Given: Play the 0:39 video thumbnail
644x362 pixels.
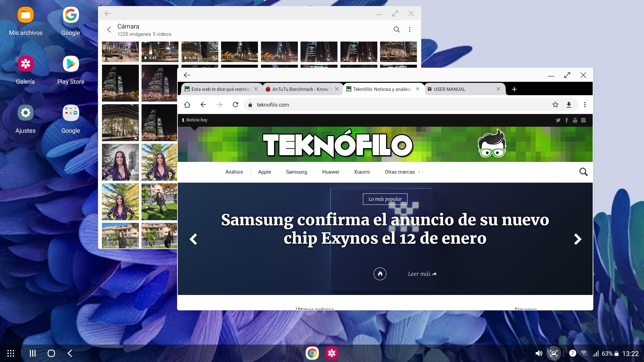Looking at the screenshot, I should 200,52.
